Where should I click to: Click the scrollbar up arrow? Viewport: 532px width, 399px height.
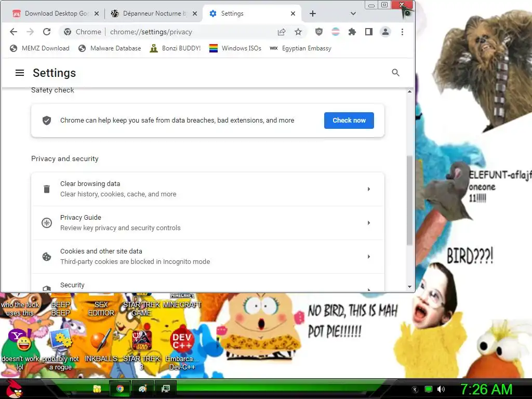click(409, 91)
